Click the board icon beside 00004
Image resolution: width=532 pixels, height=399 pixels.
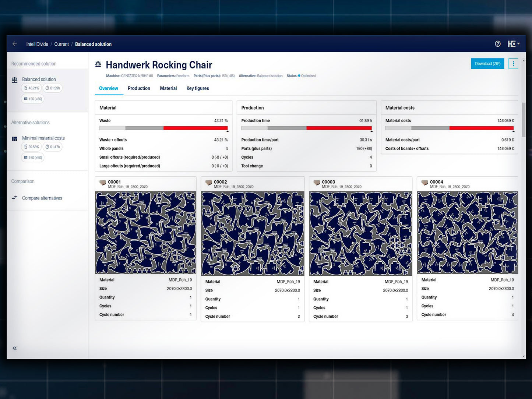(424, 183)
